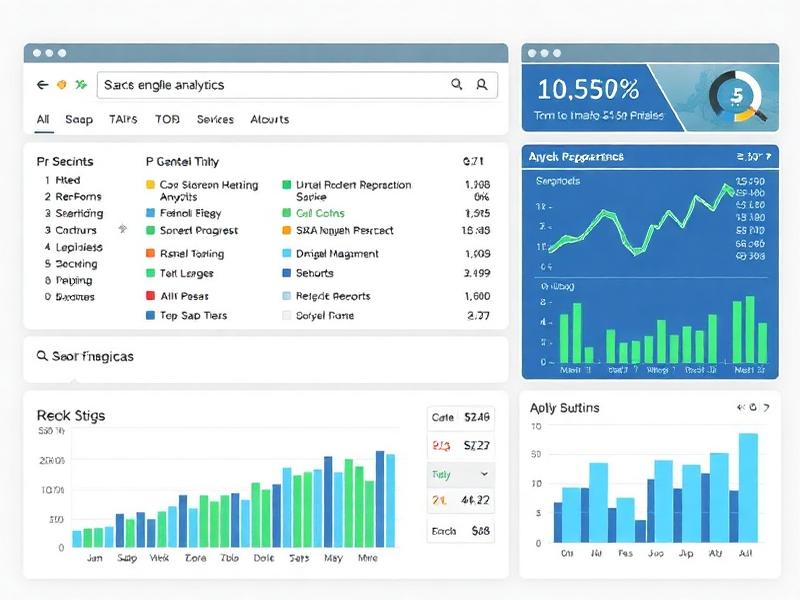Click the orange shield icon beside the back arrow
The width and height of the screenshot is (800, 600).
pos(61,85)
